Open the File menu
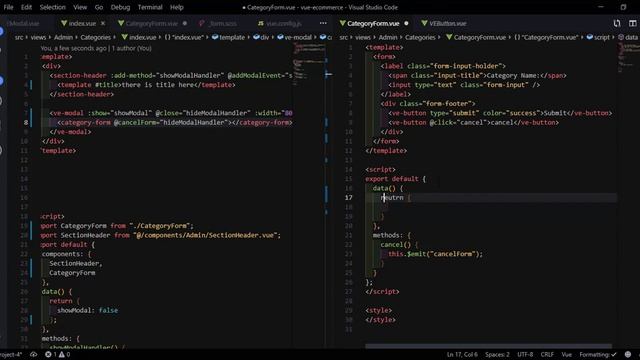This screenshot has height=360, width=640. click(x=8, y=7)
